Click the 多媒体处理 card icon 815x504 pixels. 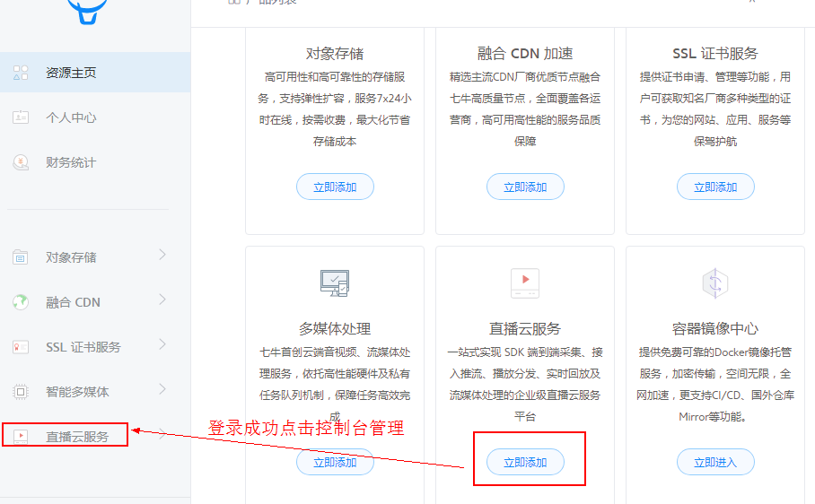tap(334, 283)
